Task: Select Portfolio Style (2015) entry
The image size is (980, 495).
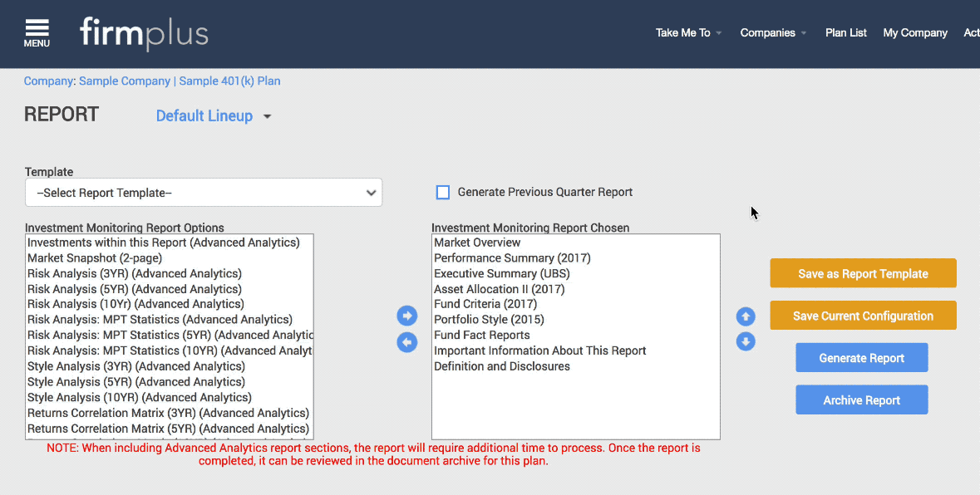Action: pos(576,320)
